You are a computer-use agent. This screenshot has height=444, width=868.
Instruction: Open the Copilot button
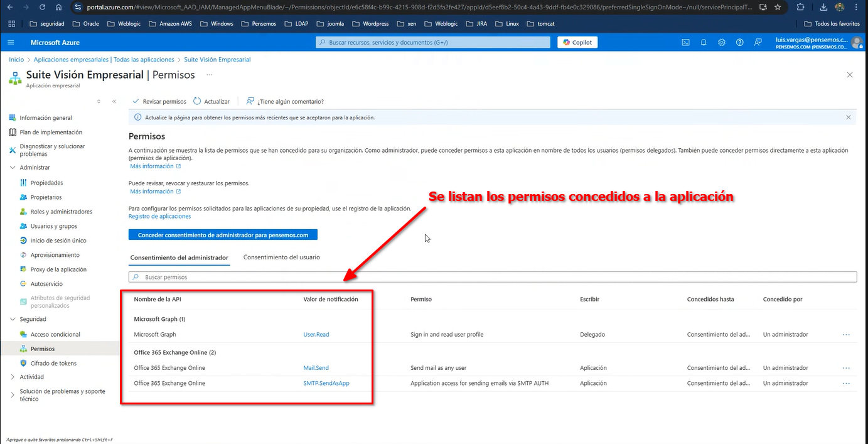point(577,42)
